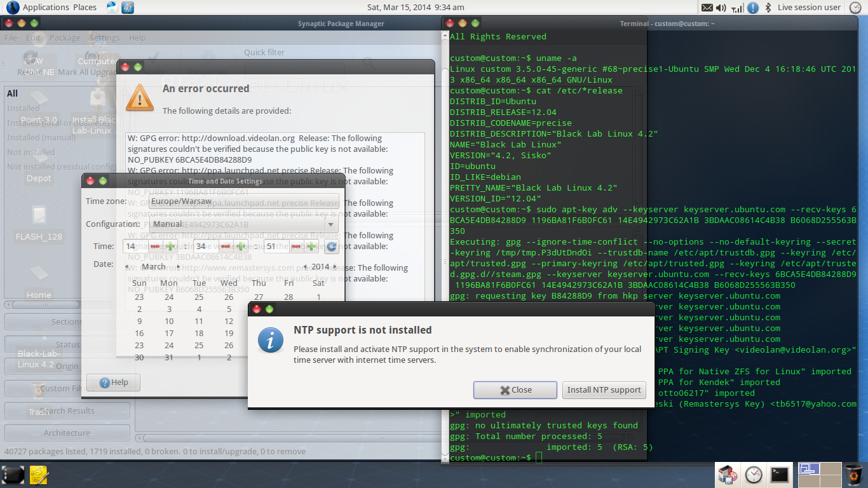Viewport: 868px width, 488px height.
Task: Select the Installed filter in Synaptic
Action: tap(23, 108)
